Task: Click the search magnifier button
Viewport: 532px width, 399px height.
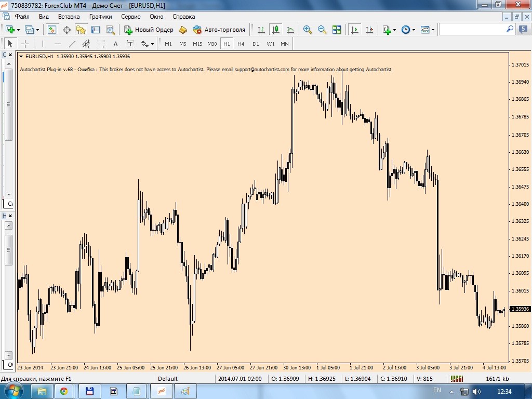Action: pos(510,29)
